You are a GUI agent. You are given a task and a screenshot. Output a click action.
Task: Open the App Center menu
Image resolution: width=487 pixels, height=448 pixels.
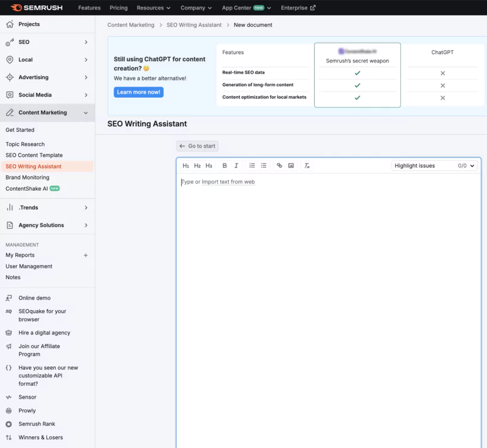coord(245,8)
